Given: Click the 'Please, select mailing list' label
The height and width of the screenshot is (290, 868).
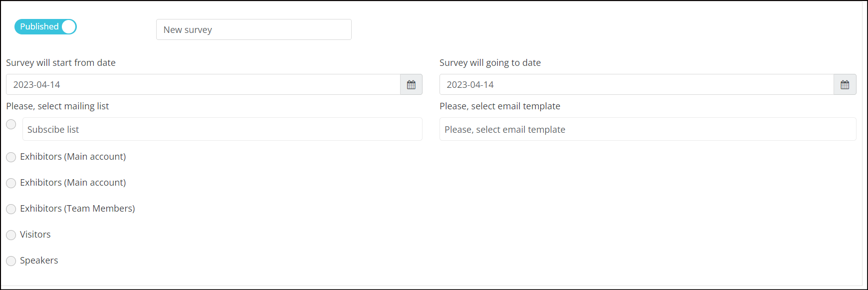Looking at the screenshot, I should coord(57,106).
